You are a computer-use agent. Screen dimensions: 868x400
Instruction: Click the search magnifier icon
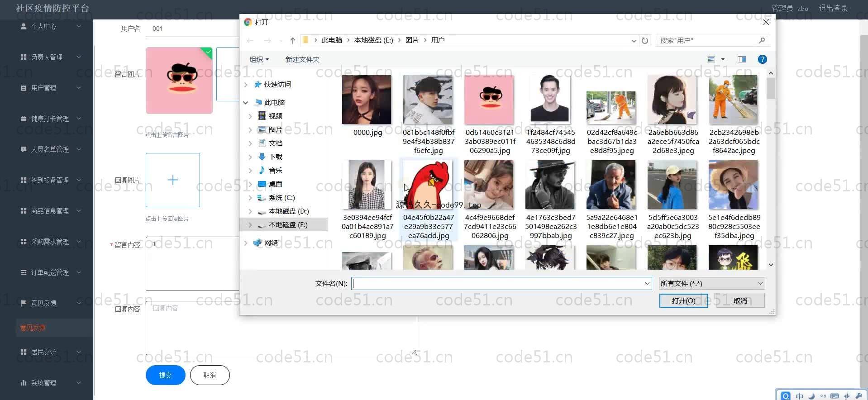point(762,40)
